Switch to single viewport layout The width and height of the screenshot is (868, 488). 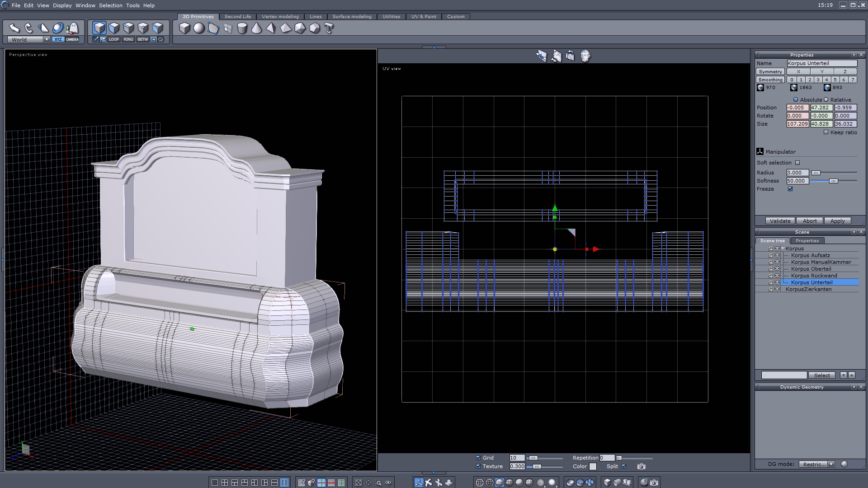[215, 483]
